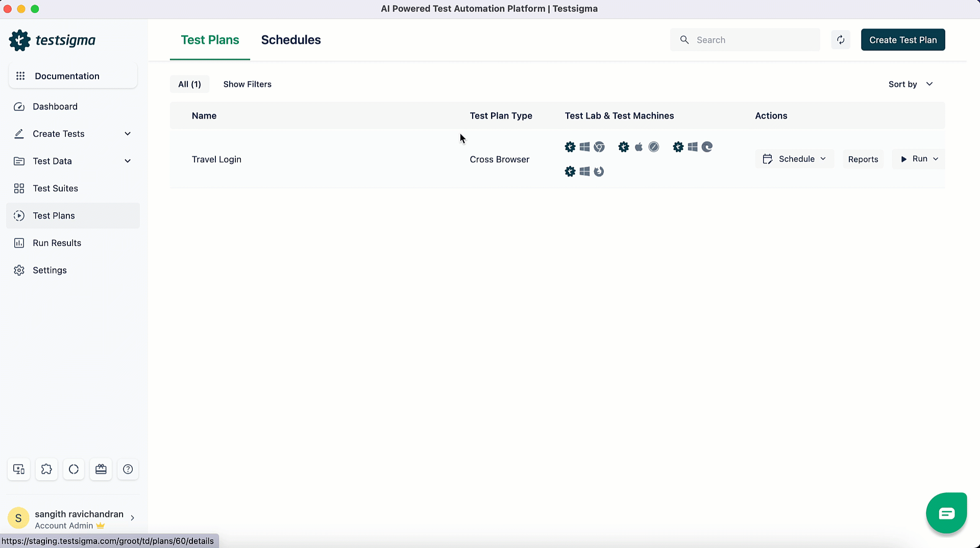Click the Test Plans play-circle icon

[19, 216]
